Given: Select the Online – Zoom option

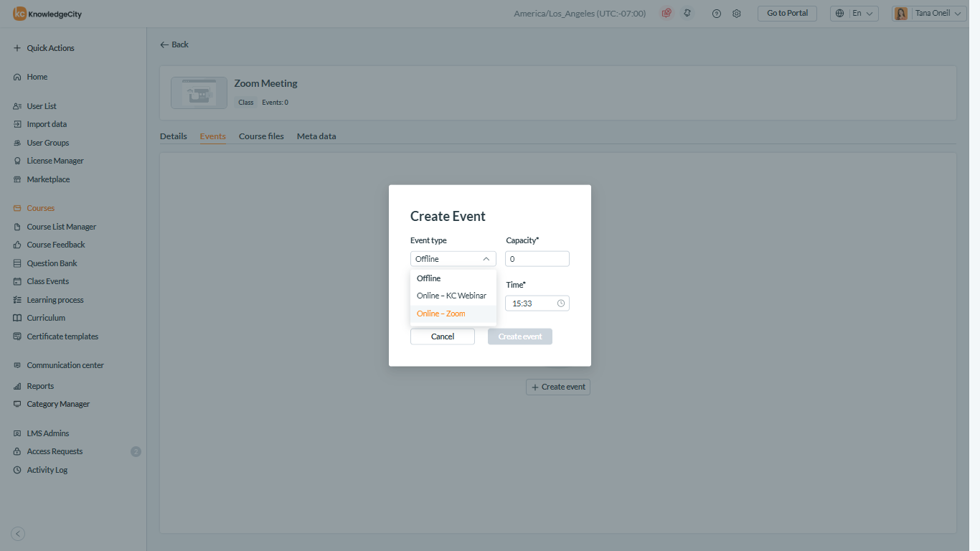Looking at the screenshot, I should coord(441,314).
